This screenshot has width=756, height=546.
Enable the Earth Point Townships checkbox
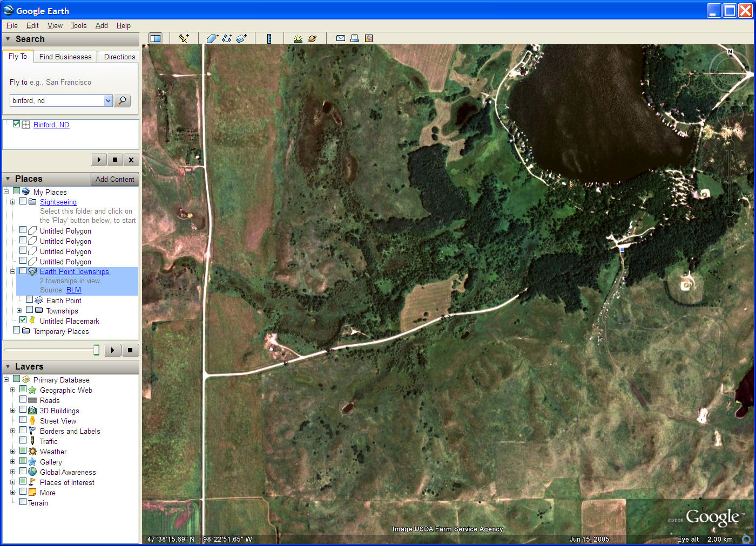coord(23,271)
